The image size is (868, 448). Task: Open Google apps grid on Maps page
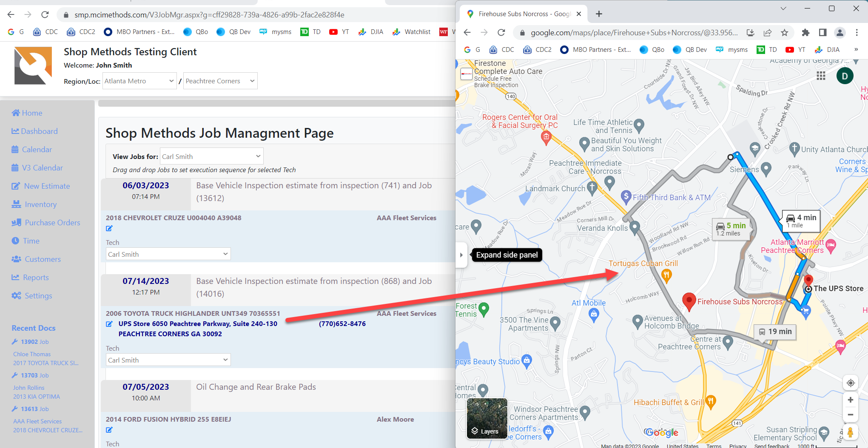[x=821, y=76]
